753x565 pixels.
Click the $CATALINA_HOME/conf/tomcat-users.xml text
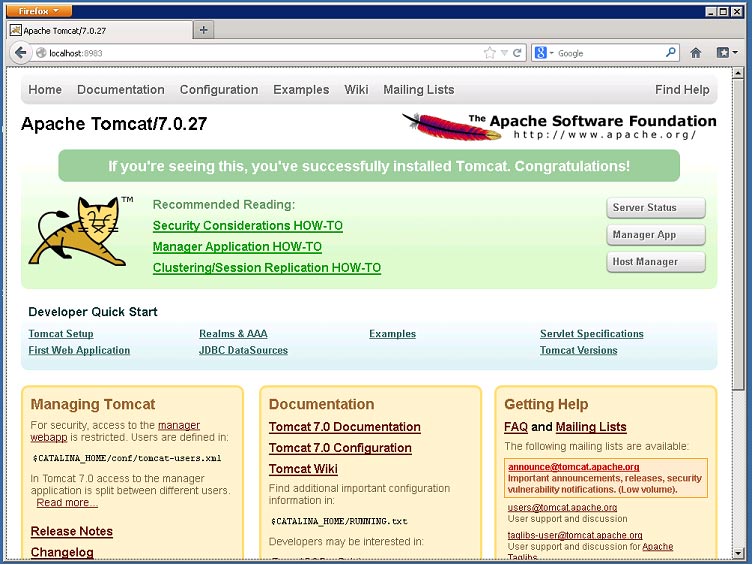click(127, 458)
